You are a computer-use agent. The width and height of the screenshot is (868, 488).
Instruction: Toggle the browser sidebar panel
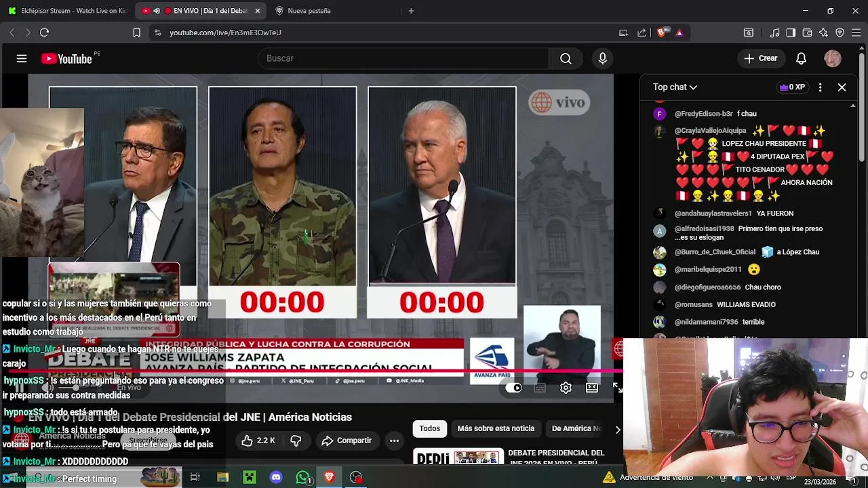point(791,33)
